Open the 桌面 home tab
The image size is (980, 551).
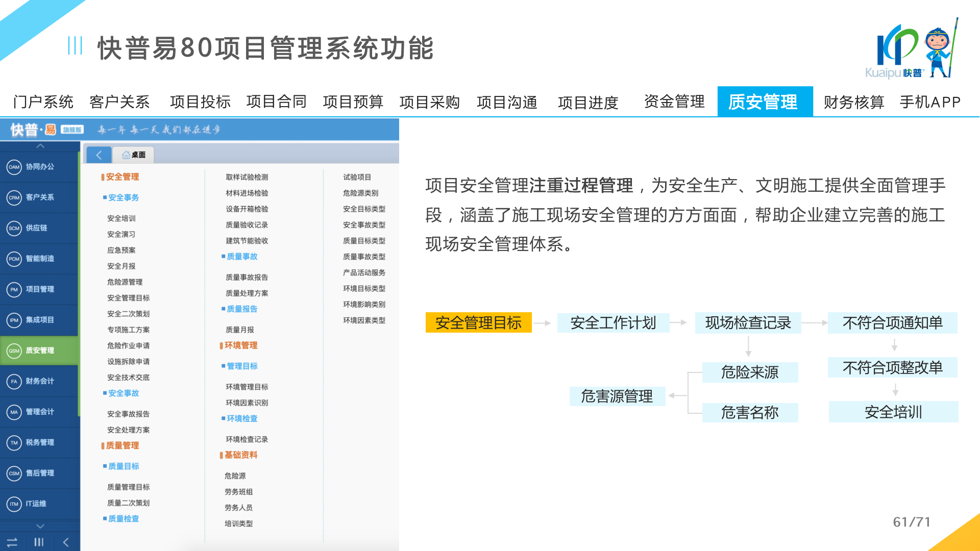(x=134, y=155)
